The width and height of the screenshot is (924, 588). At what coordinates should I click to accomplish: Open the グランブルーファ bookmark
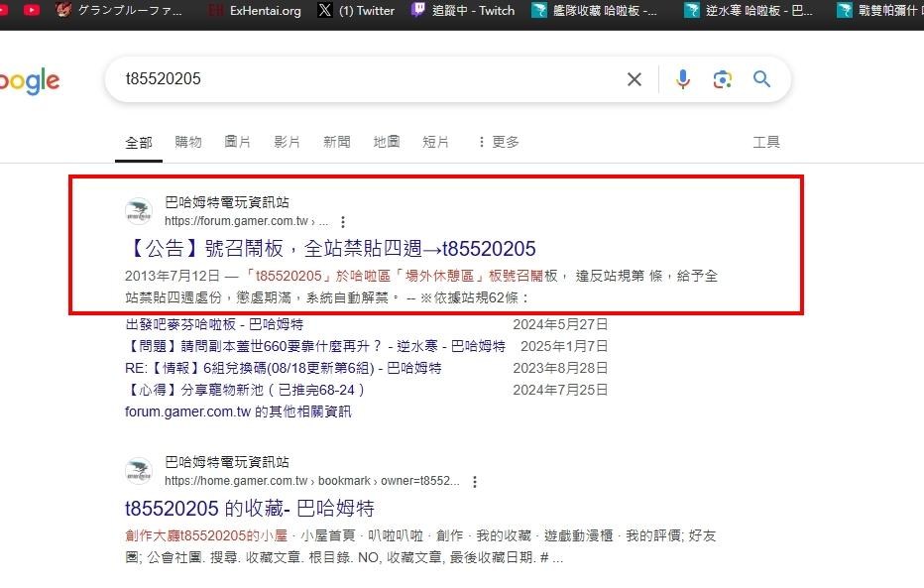tap(118, 10)
